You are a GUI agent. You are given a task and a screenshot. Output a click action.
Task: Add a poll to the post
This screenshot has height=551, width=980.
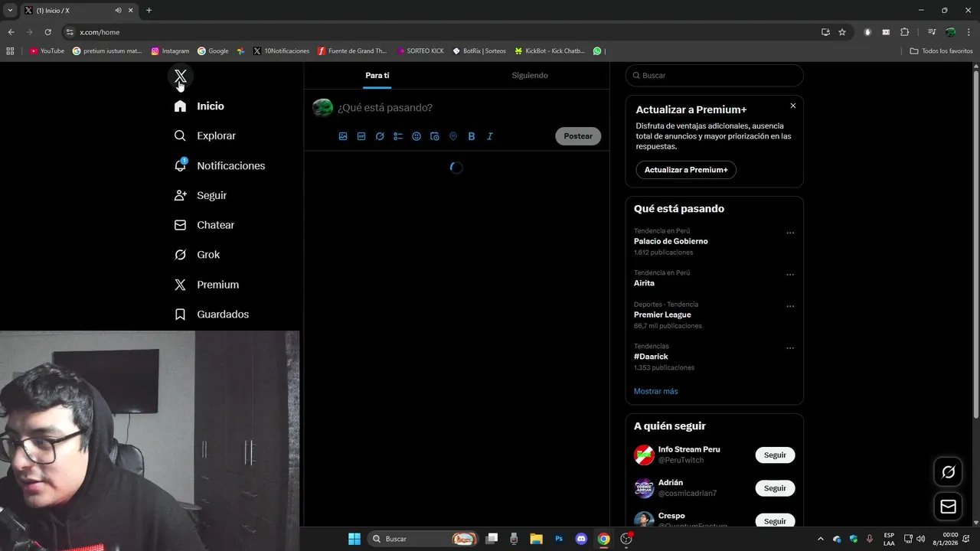pos(398,136)
